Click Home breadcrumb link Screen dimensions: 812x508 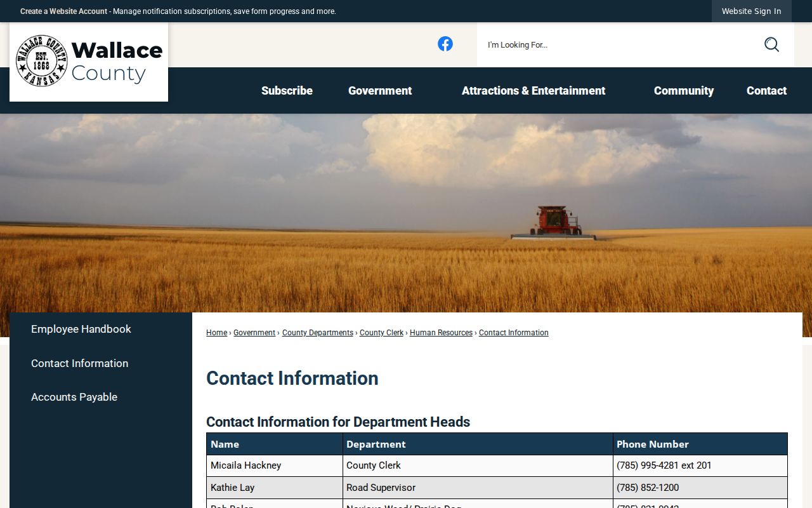[216, 333]
